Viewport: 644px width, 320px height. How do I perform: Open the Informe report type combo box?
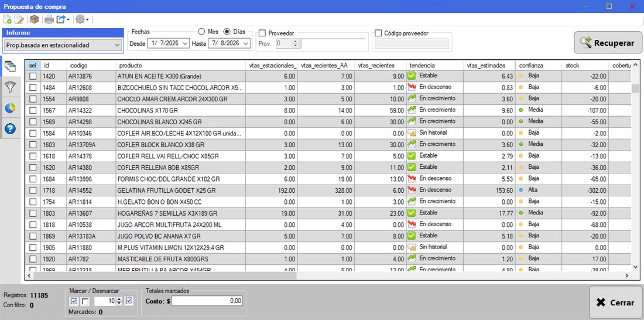click(63, 45)
